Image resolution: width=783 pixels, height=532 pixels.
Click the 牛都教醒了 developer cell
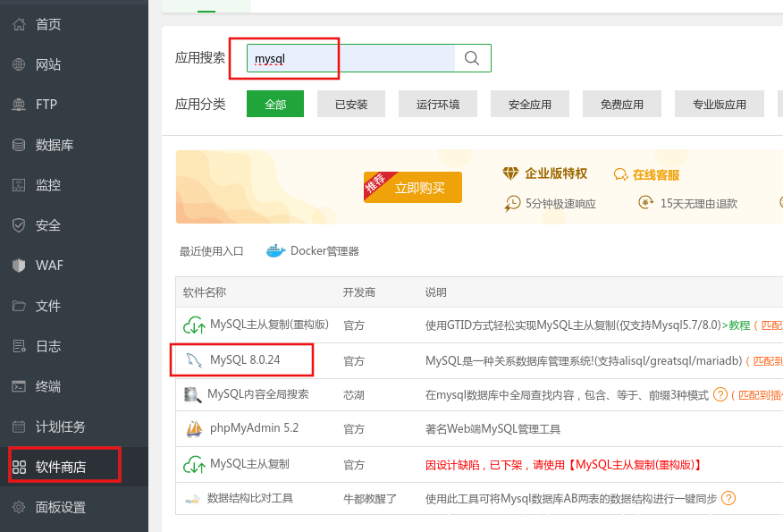(370, 499)
